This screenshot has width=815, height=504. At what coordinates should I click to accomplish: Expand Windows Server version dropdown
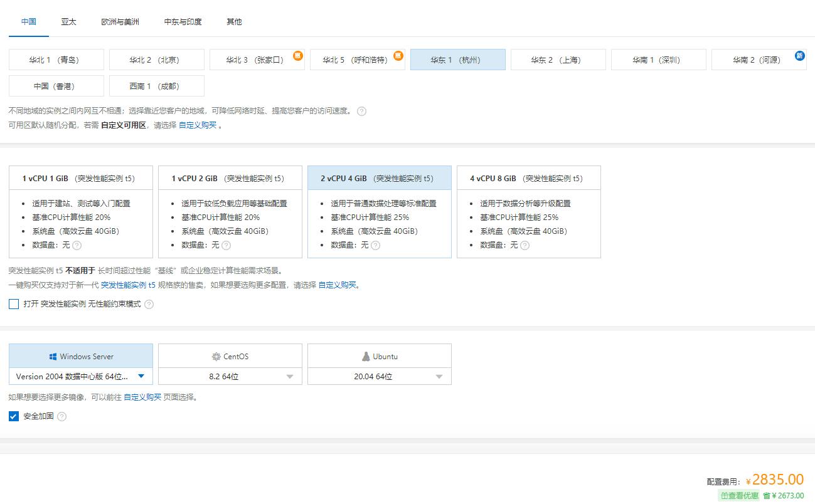point(81,376)
